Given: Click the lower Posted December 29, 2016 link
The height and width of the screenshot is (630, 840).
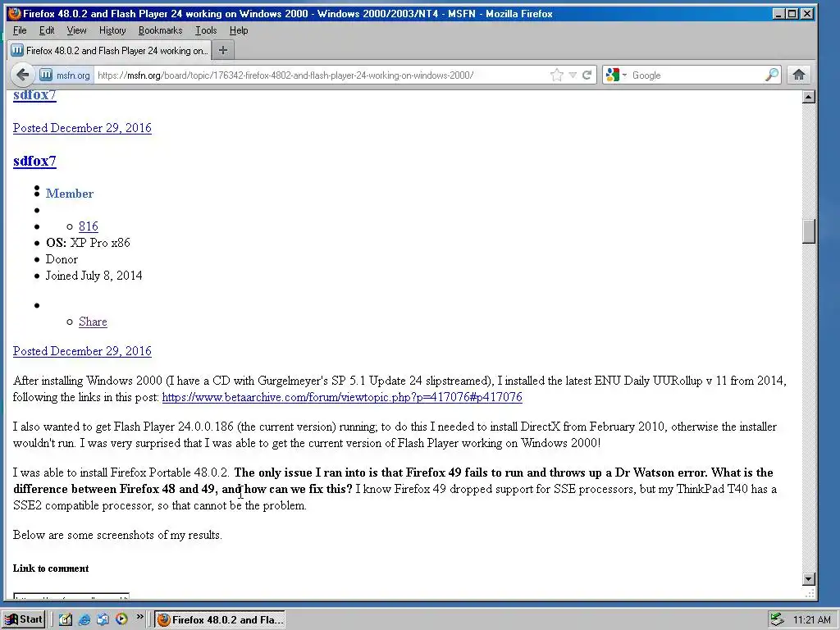Looking at the screenshot, I should (x=82, y=351).
